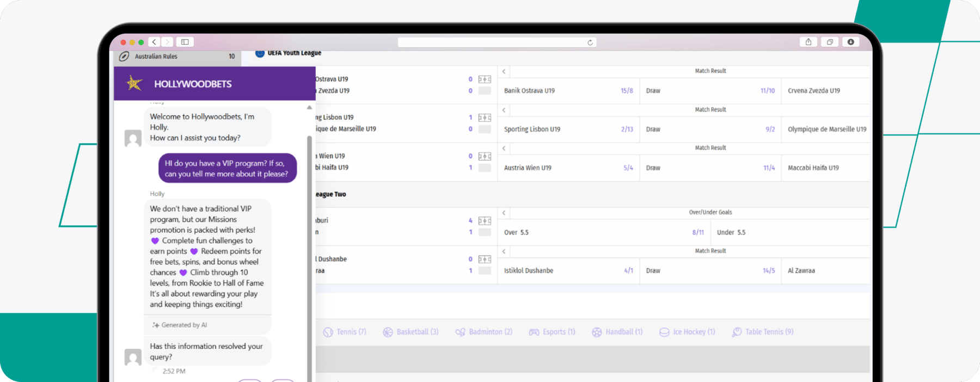Screen dimensions: 980x382
Task: Click the reload icon in address bar
Action: [x=590, y=42]
